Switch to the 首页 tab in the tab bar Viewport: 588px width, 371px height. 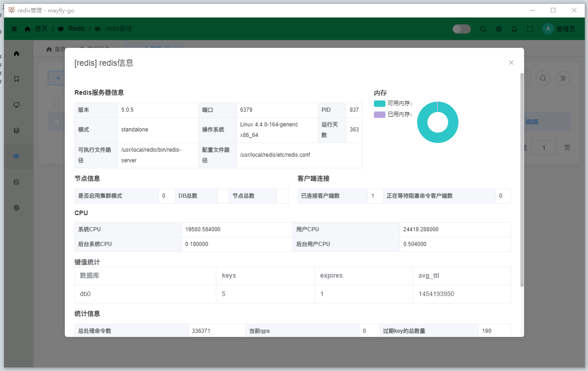pyautogui.click(x=57, y=49)
